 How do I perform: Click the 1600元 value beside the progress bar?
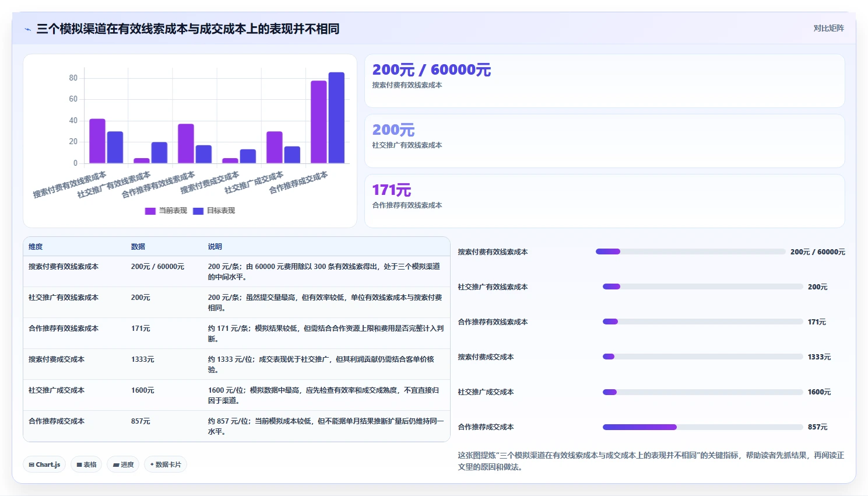tap(819, 392)
